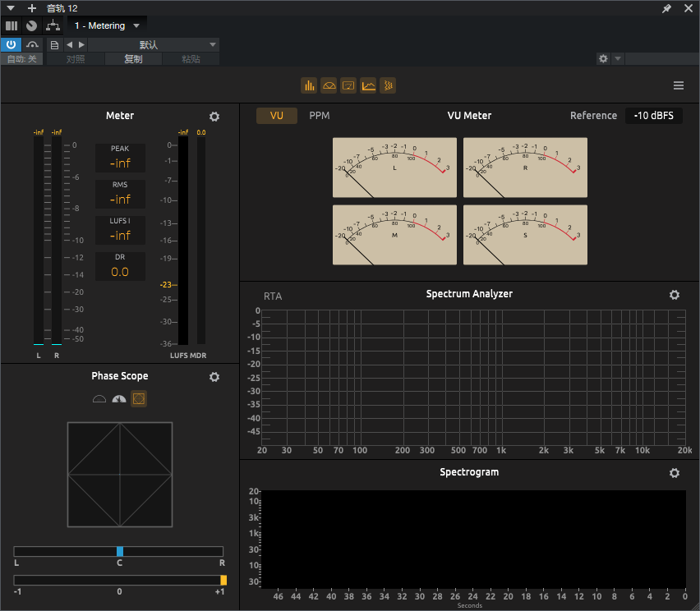Viewport: 700px width, 611px height.
Task: Click the 复制 copy button
Action: (133, 59)
